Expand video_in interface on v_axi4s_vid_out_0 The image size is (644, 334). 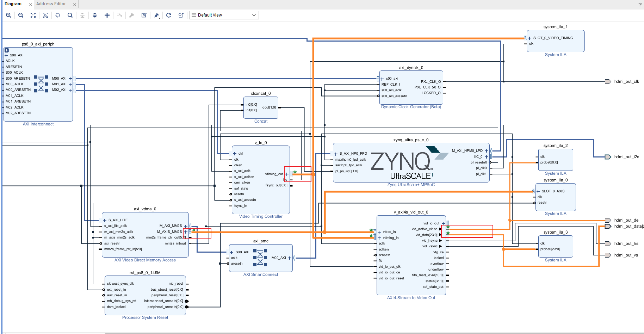[x=379, y=232]
